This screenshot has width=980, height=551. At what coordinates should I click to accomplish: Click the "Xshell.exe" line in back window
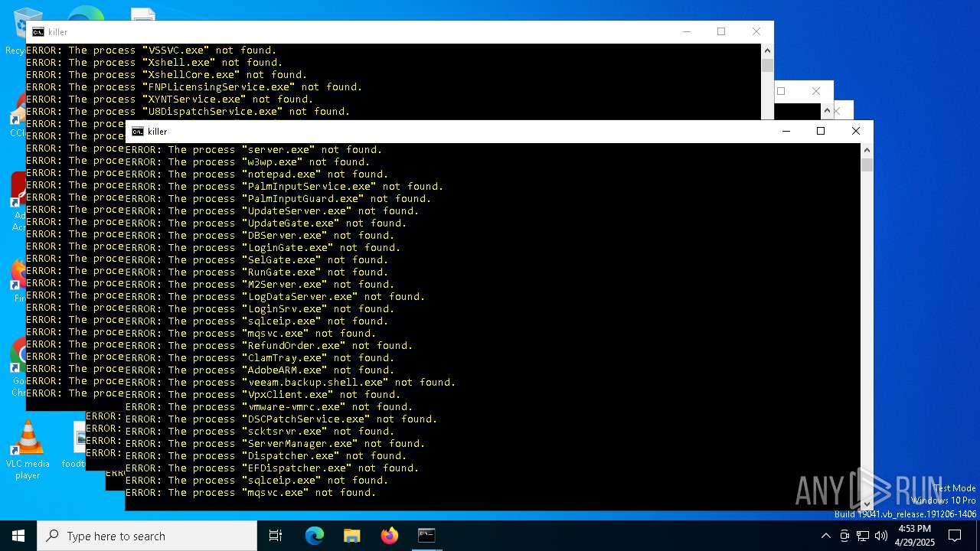155,63
